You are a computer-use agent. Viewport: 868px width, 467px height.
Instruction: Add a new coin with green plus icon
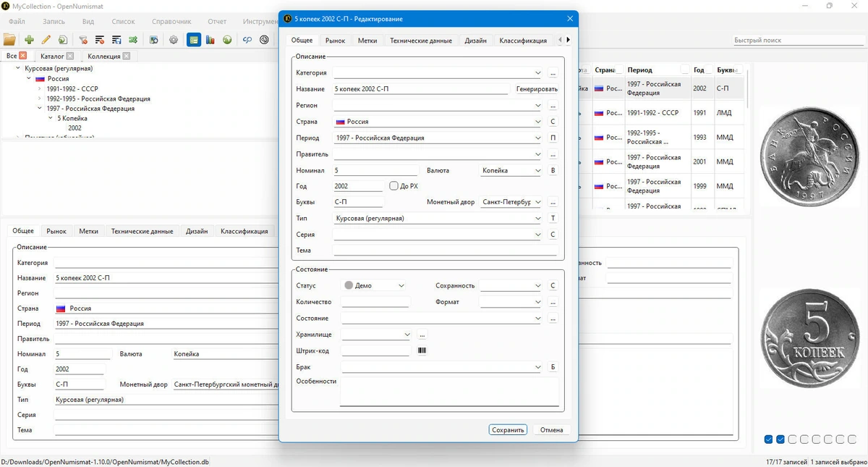[29, 40]
